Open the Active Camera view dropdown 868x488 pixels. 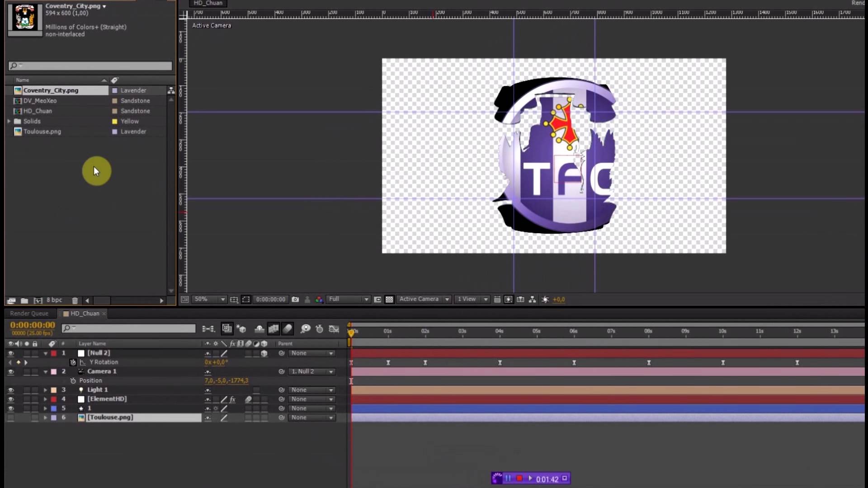(424, 300)
